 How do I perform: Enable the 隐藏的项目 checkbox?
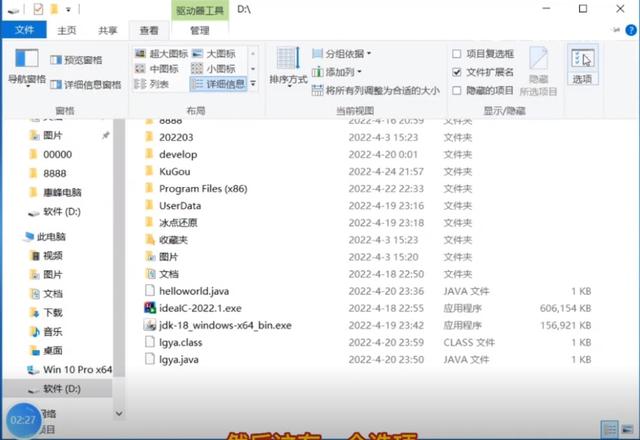[x=457, y=90]
